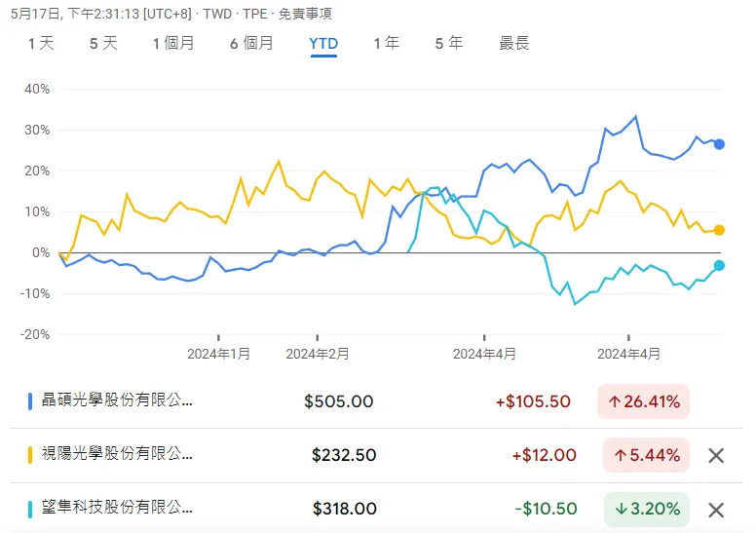Click the green down-arrow 3.20% badge
Viewport: 756px width, 533px height.
pyautogui.click(x=645, y=509)
